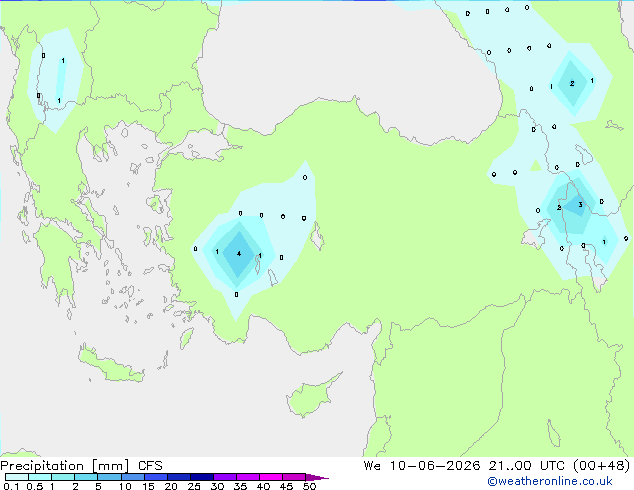The image size is (634, 490).
Task: Click the 'We 10-06-2026' date text
Action: pos(422,466)
